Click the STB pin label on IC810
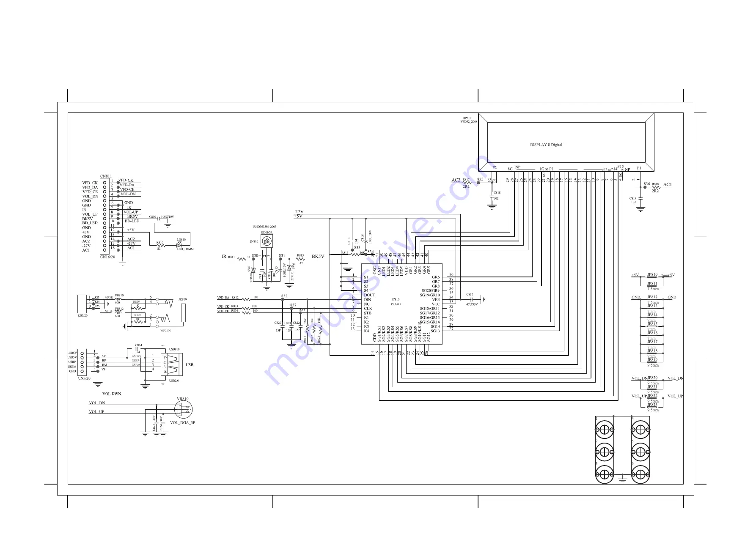Viewport: 756px width, 534px height. 368,313
